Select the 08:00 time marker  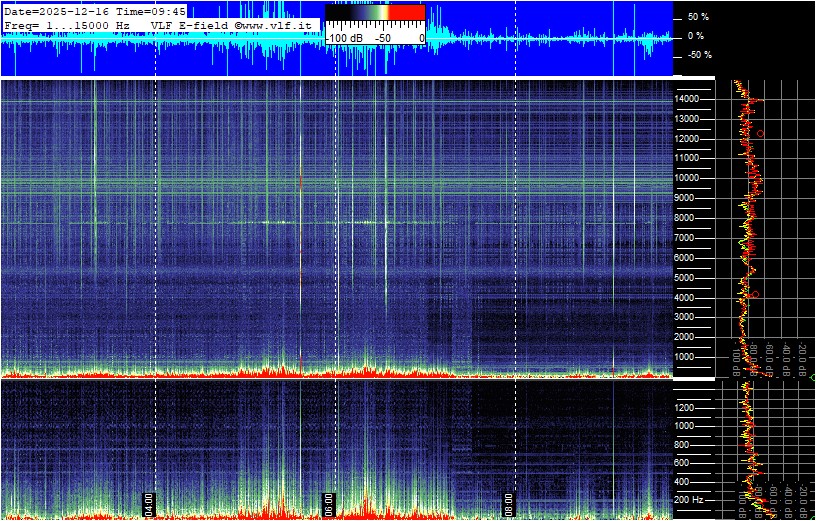click(x=508, y=502)
